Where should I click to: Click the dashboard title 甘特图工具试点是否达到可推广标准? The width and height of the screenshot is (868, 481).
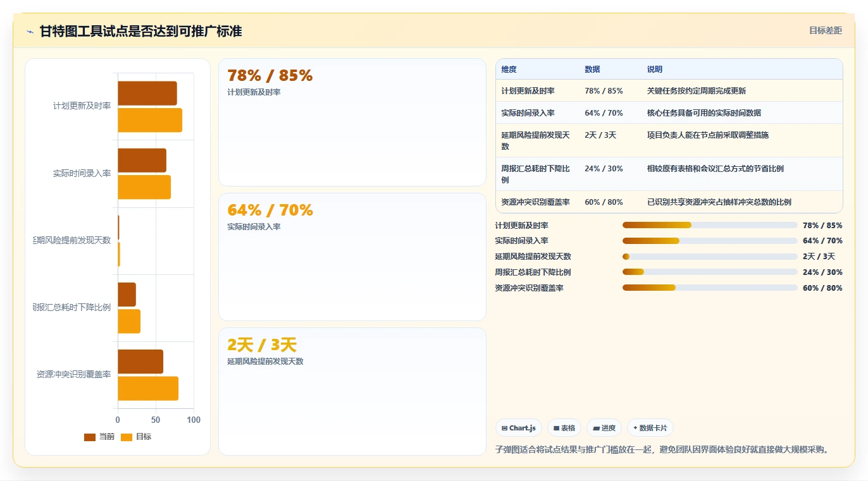click(141, 31)
